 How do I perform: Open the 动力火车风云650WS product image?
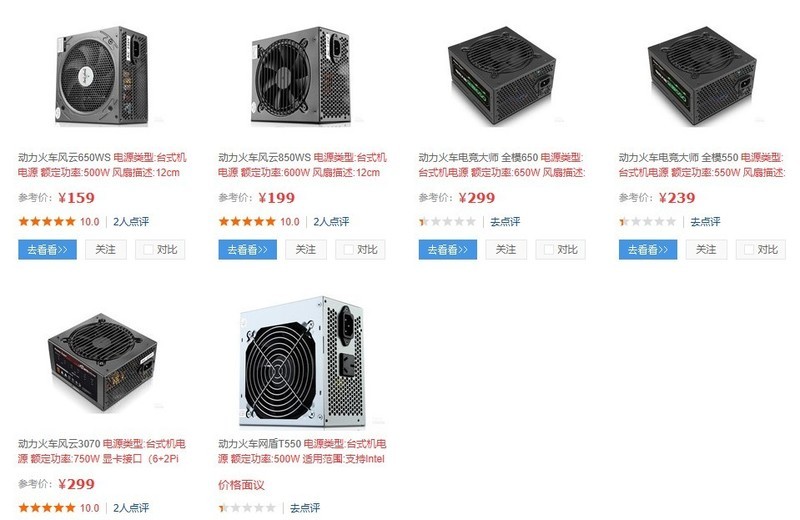click(102, 76)
